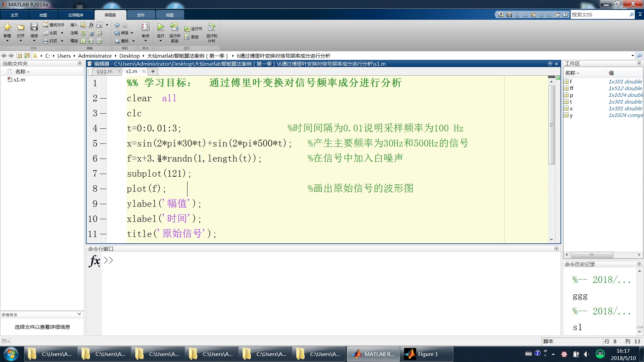Expand the details (详细信息) panel chevron
Image resolution: width=644 pixels, height=362 pixels.
(79, 314)
